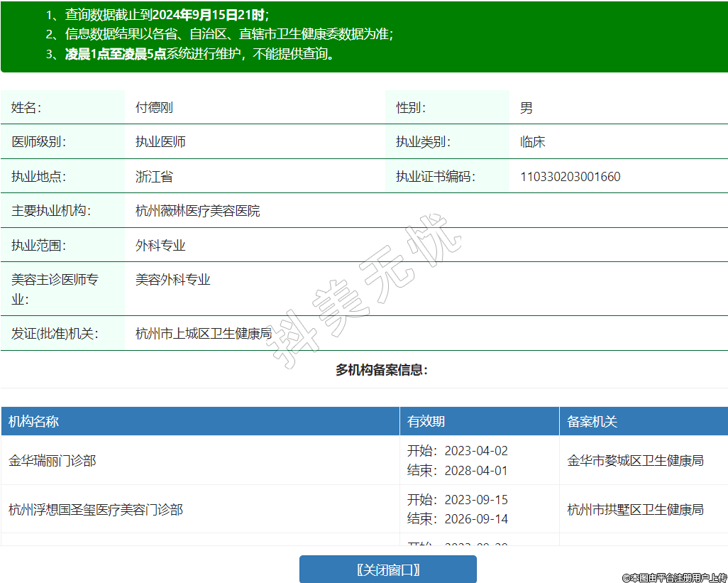Click the 浙江省 practice location value
The image size is (728, 583).
coord(154,177)
